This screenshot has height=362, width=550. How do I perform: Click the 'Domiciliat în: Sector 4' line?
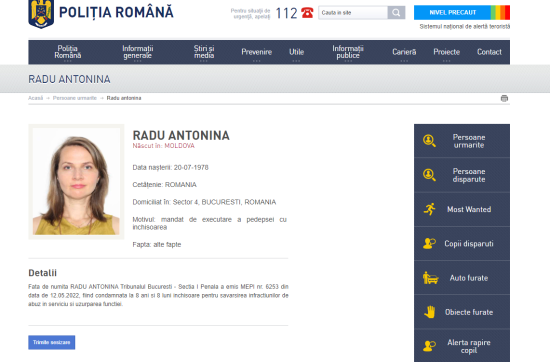click(x=204, y=202)
